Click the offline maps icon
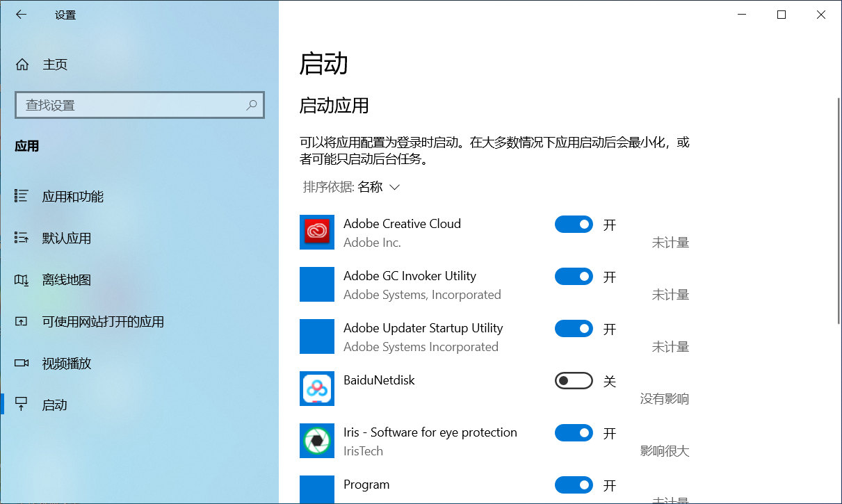The image size is (842, 504). (22, 279)
